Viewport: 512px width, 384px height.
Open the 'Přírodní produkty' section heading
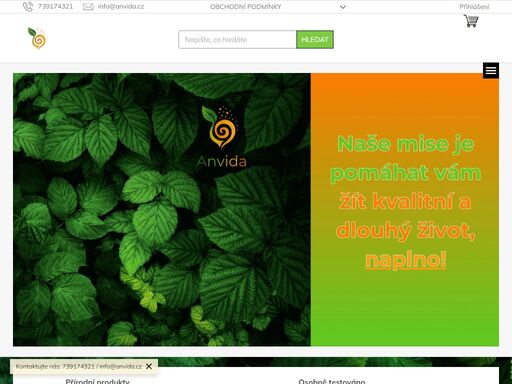pos(97,381)
